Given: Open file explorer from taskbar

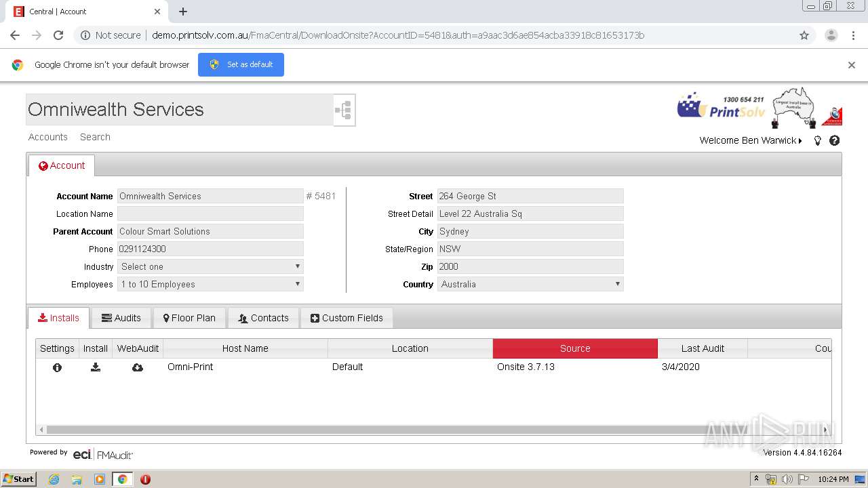Looking at the screenshot, I should 77,479.
